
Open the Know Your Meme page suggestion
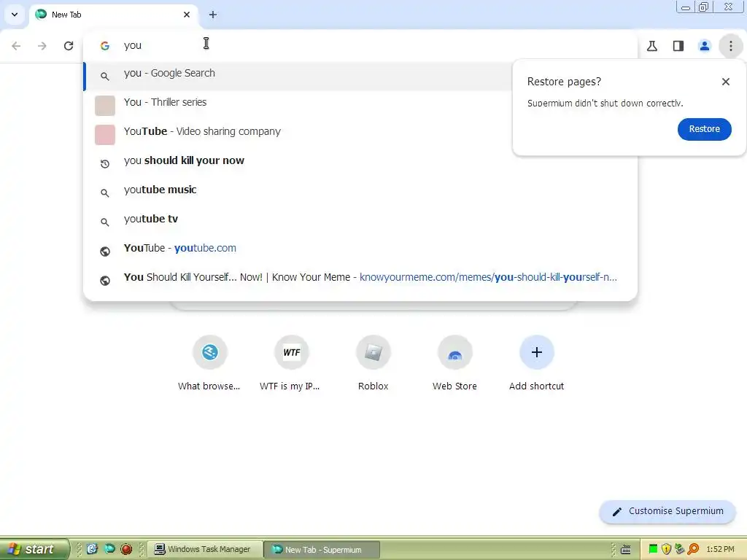360,279
